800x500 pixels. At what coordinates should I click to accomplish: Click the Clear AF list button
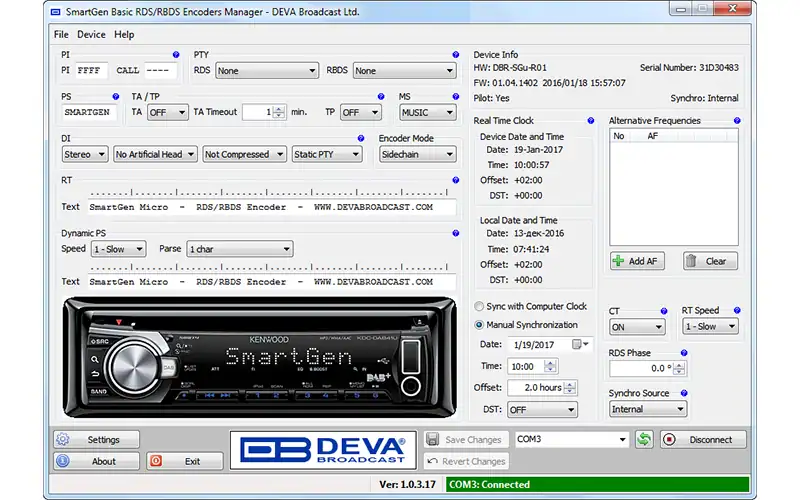click(x=710, y=261)
